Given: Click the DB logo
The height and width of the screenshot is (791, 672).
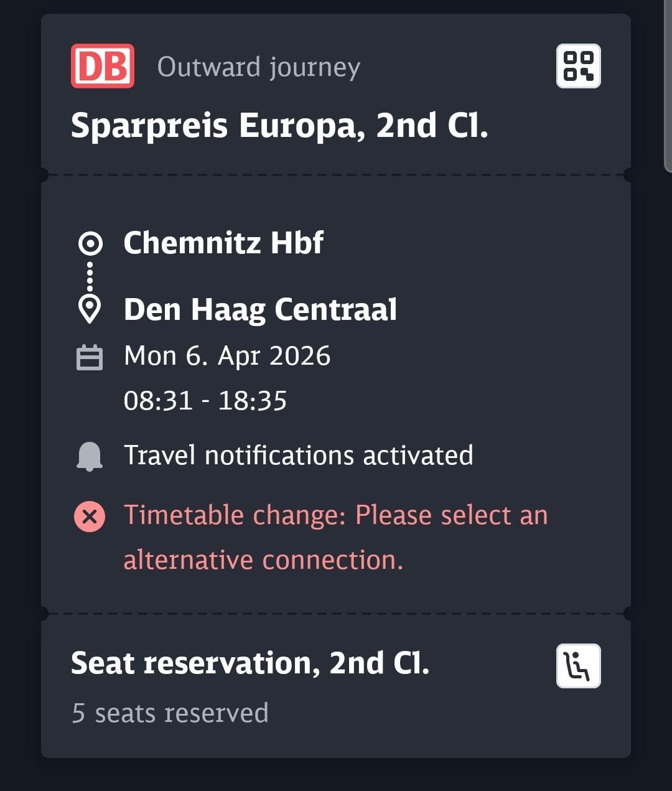Looking at the screenshot, I should point(102,66).
